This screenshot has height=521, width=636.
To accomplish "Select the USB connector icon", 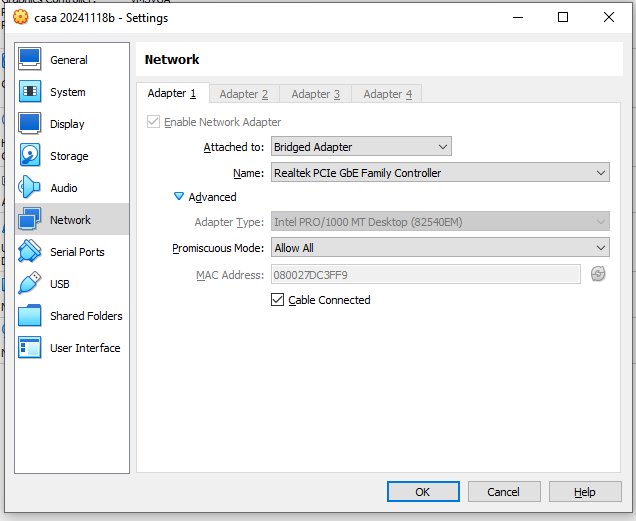I will [x=30, y=283].
